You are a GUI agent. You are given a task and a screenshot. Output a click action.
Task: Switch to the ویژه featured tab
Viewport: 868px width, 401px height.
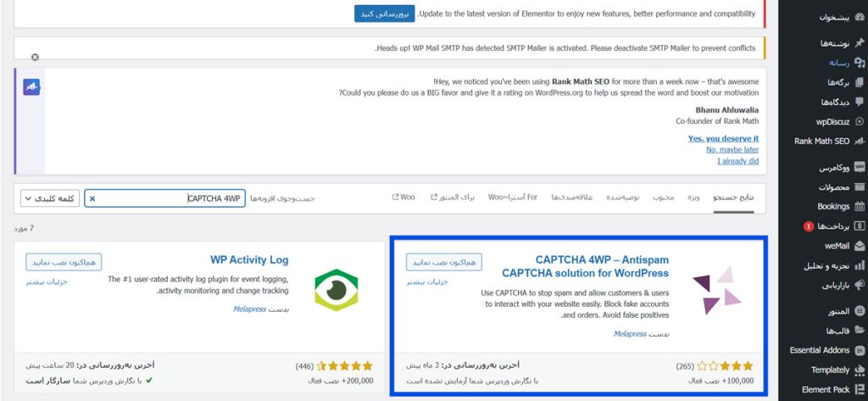click(693, 198)
